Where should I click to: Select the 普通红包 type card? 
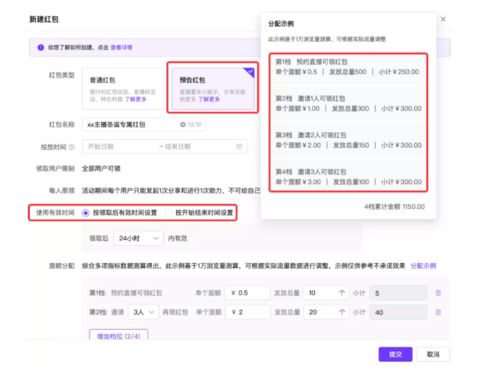click(x=123, y=89)
